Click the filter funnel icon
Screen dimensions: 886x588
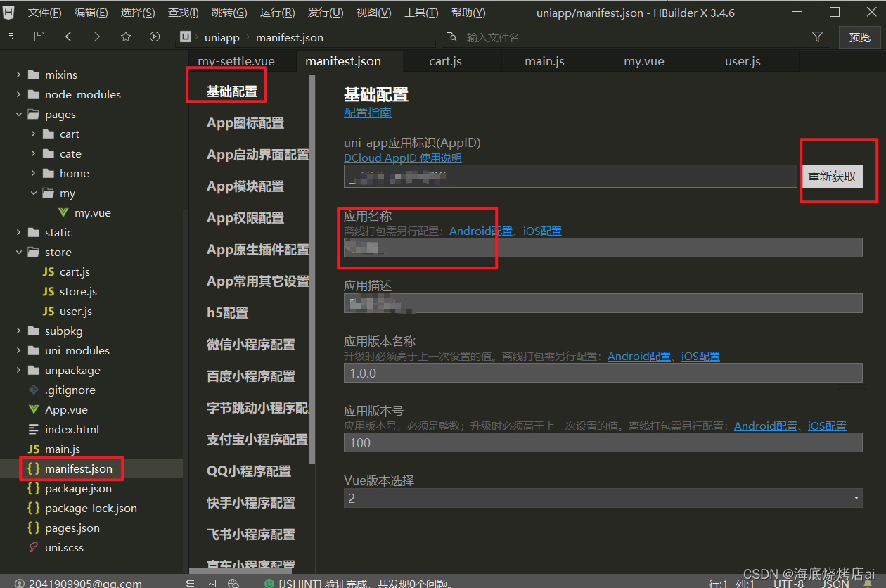(817, 37)
